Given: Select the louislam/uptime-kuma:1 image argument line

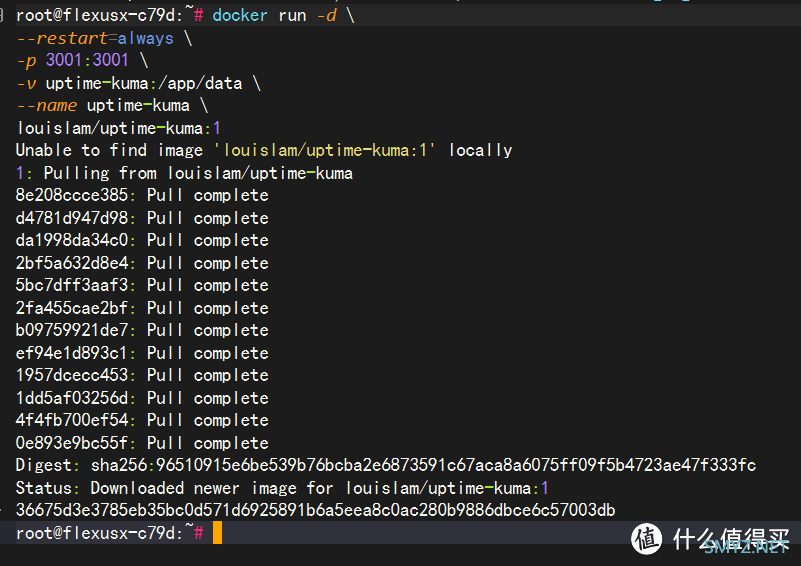Looking at the screenshot, I should pyautogui.click(x=119, y=128).
